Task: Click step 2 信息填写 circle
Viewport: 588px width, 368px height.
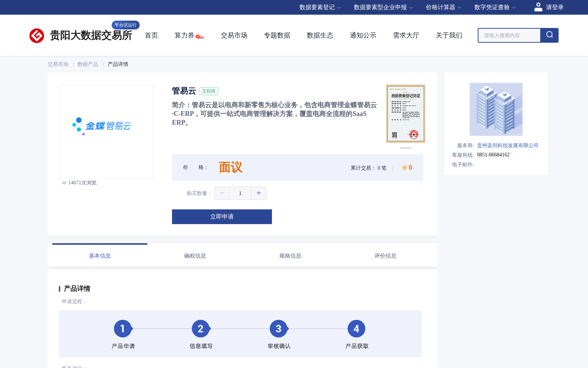Action: pos(201,329)
